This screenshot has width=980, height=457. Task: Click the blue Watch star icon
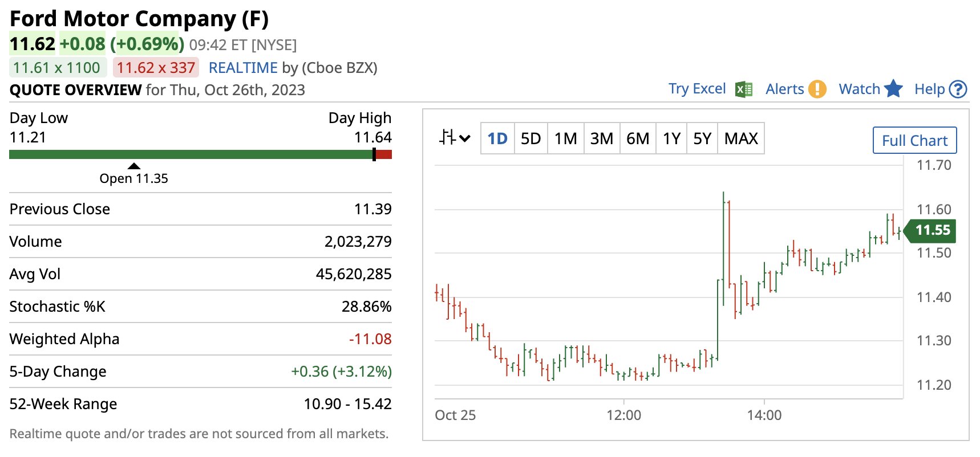tap(893, 89)
